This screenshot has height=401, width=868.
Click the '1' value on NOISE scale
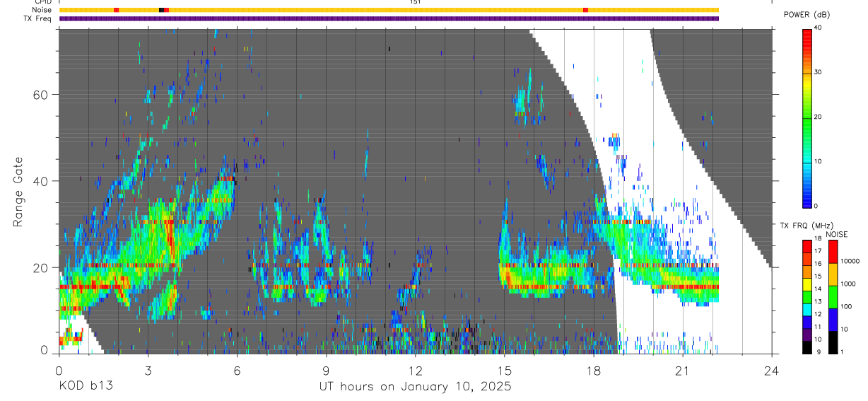point(842,352)
